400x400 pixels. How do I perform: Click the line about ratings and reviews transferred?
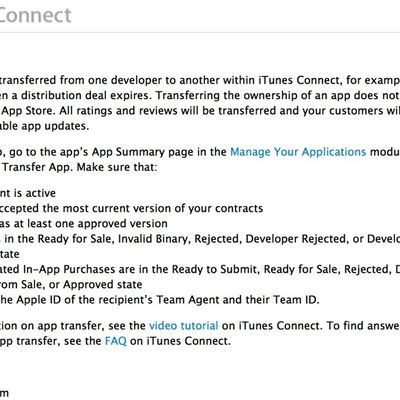200,111
